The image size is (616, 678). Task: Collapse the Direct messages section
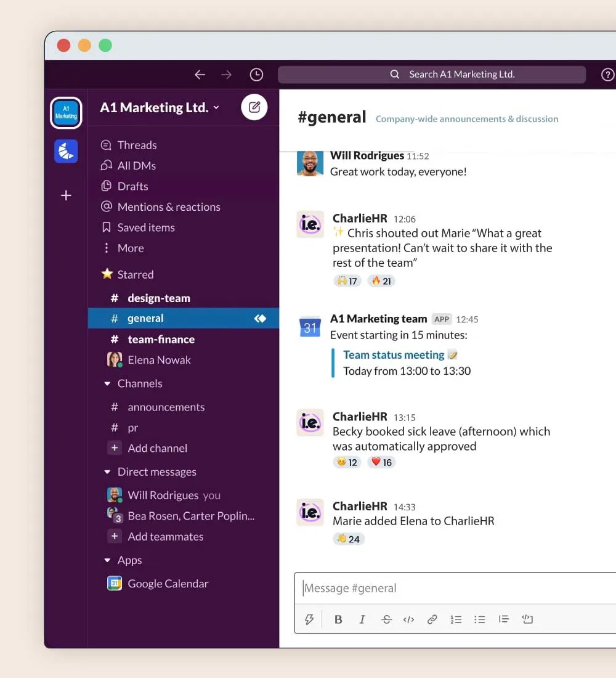tap(107, 472)
